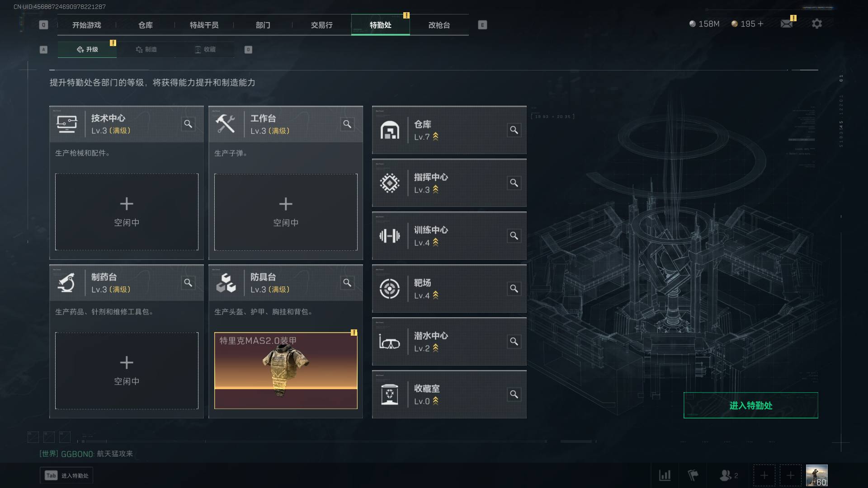Screen dimensions: 868x488
Task: Switch to 特勤处 tab
Action: pos(381,25)
